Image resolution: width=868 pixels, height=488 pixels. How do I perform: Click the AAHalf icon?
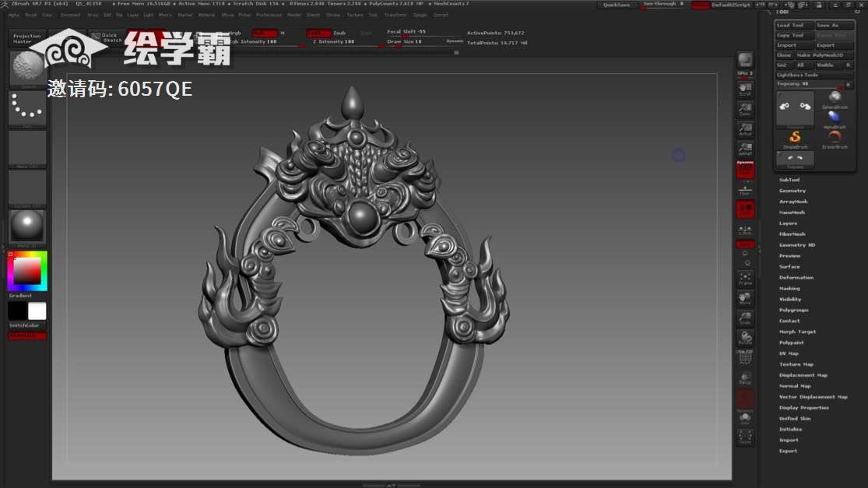click(745, 149)
